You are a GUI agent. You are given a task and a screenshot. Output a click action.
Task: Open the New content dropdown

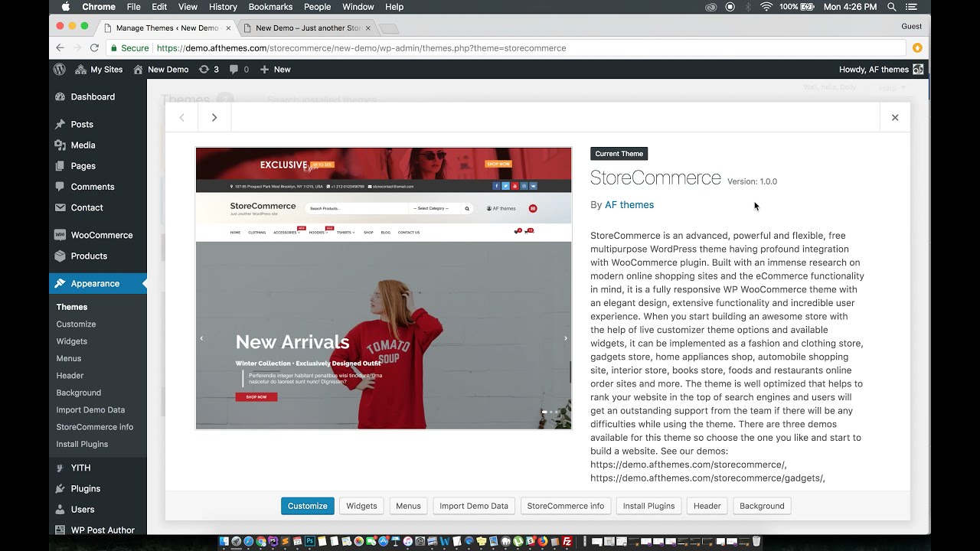tap(275, 69)
